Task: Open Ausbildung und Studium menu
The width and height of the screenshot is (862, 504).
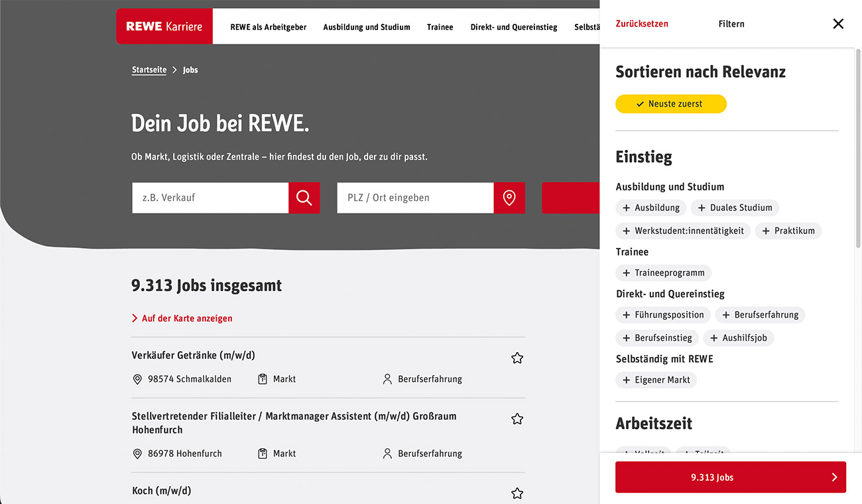Action: (x=367, y=27)
